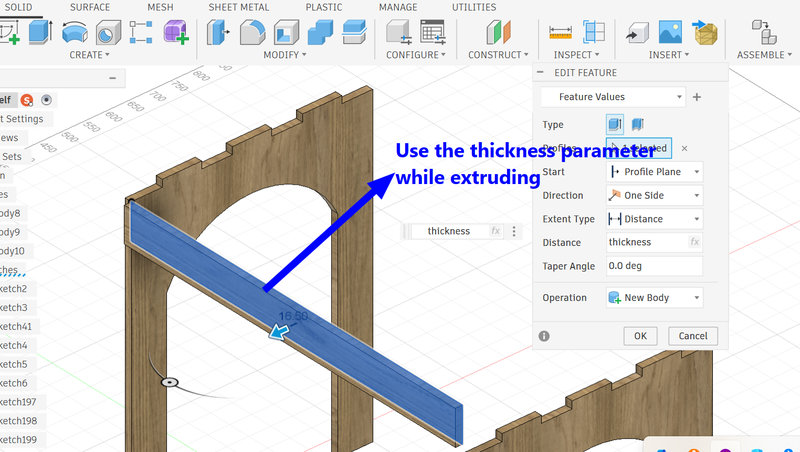Open the Rectangular Pattern tool
Screen dimensions: 800x452
point(141,32)
